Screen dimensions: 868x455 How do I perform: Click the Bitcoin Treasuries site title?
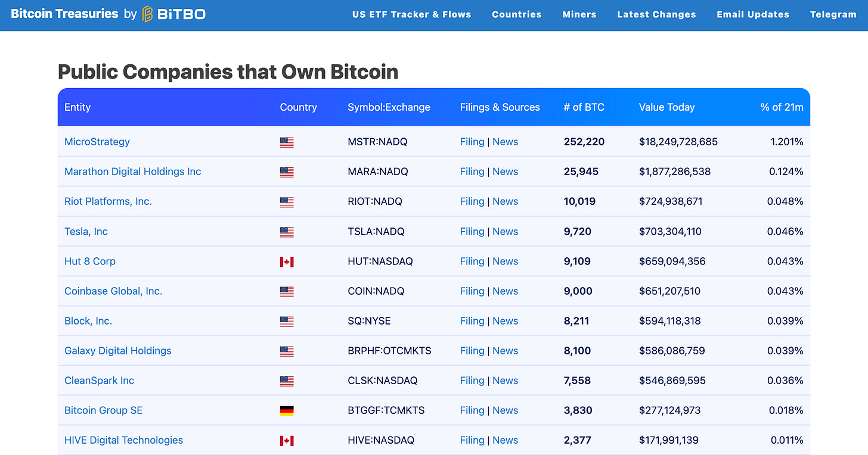[x=64, y=14]
